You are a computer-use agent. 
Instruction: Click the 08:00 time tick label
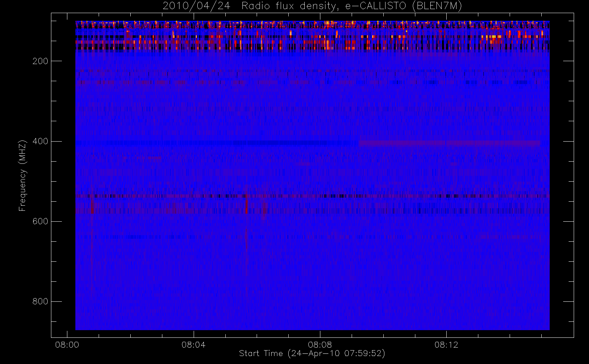click(67, 345)
